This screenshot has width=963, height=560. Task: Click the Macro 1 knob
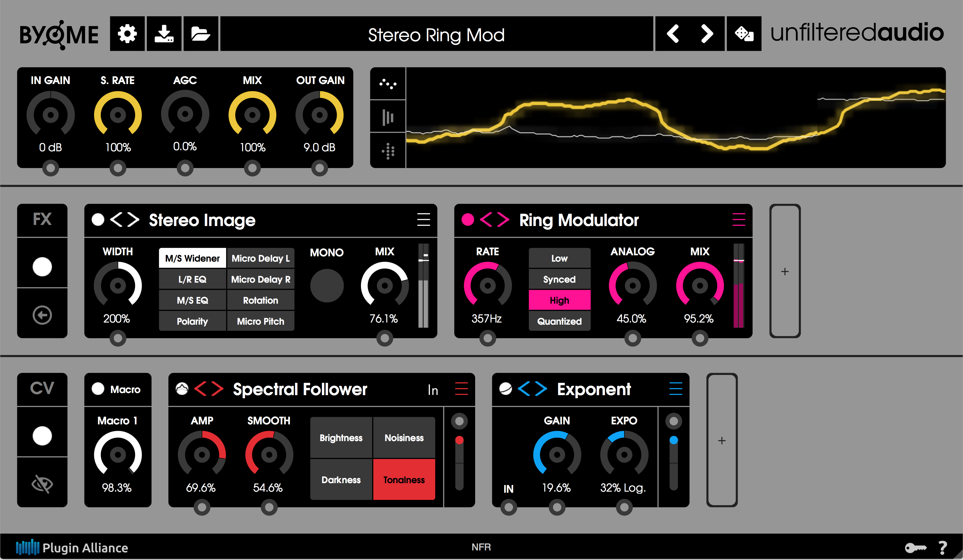[x=118, y=455]
